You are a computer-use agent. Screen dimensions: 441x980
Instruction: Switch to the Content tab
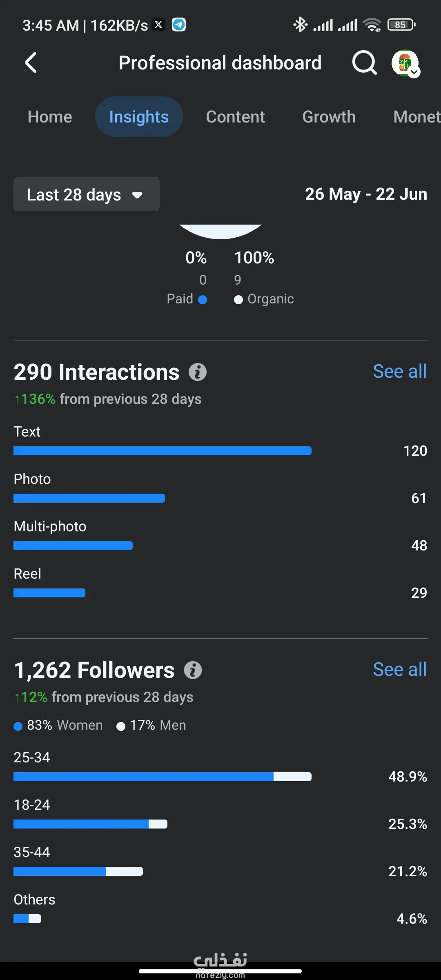coord(235,117)
